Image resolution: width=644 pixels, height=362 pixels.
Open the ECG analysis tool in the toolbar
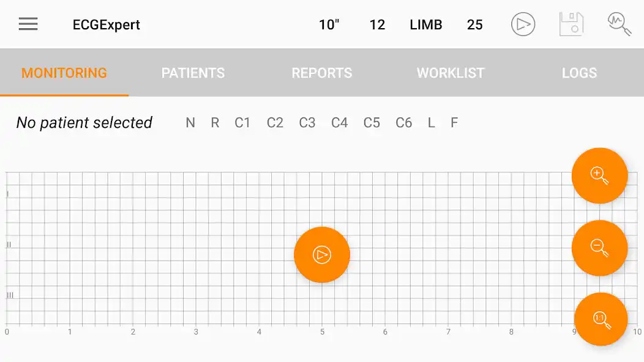pos(618,24)
